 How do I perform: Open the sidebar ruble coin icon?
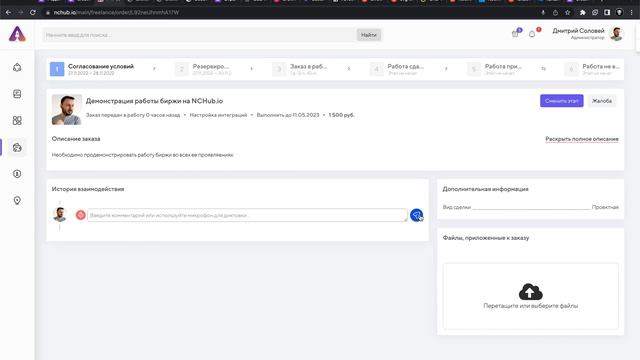tap(17, 174)
